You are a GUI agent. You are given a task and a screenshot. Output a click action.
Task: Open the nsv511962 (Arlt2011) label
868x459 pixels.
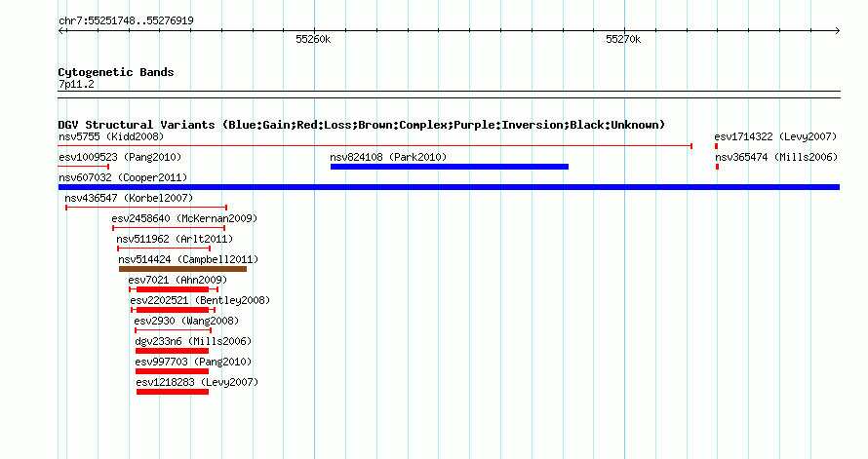point(175,239)
